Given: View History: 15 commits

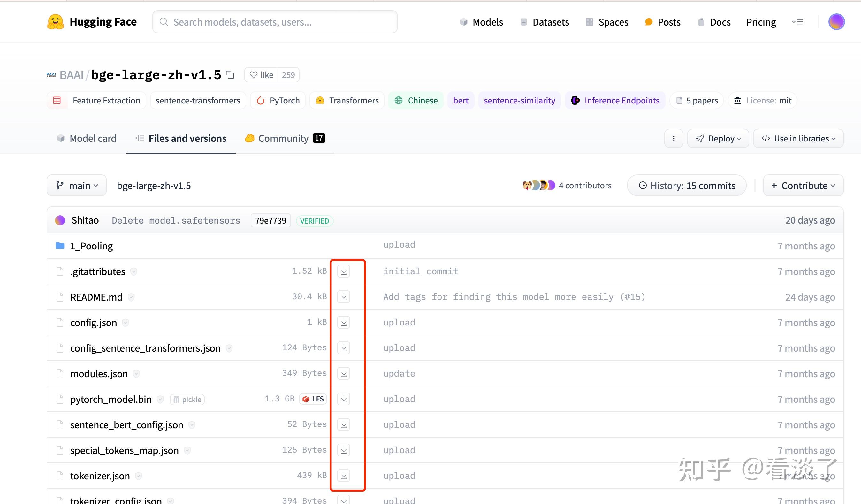Looking at the screenshot, I should (x=687, y=186).
